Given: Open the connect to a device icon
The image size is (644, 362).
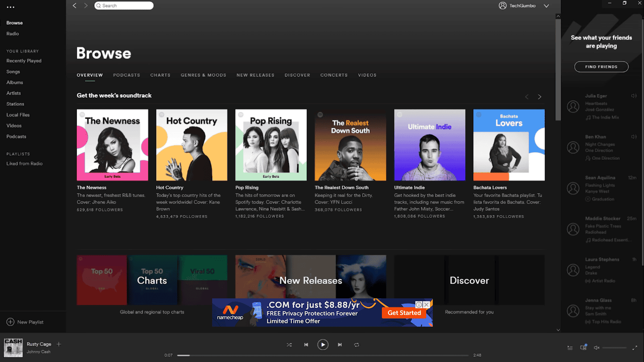Looking at the screenshot, I should click(x=584, y=347).
